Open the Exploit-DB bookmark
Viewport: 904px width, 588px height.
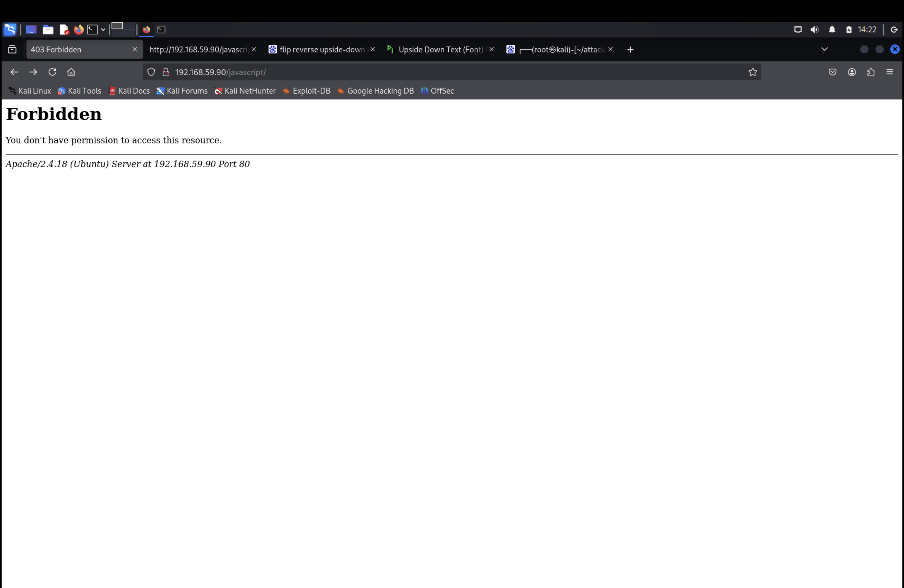coord(307,91)
